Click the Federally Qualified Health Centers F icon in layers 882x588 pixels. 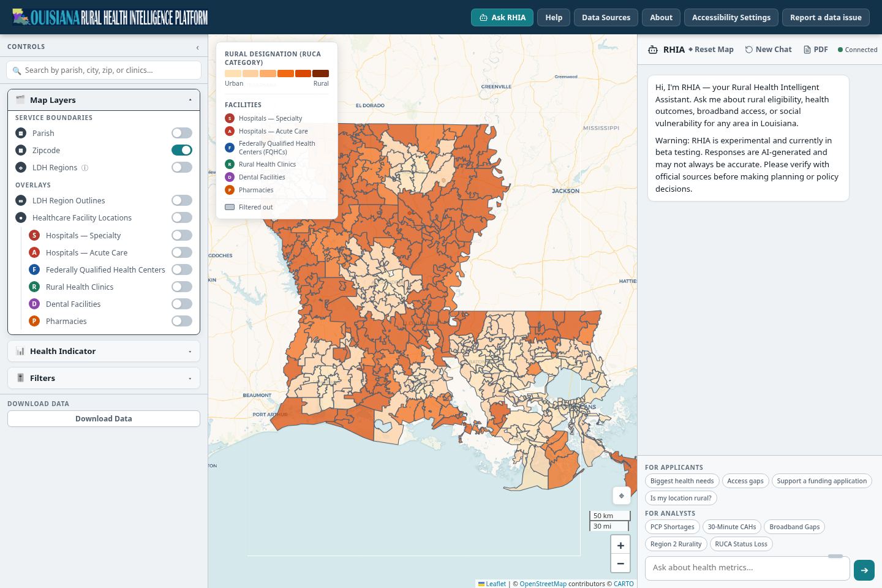coord(34,269)
